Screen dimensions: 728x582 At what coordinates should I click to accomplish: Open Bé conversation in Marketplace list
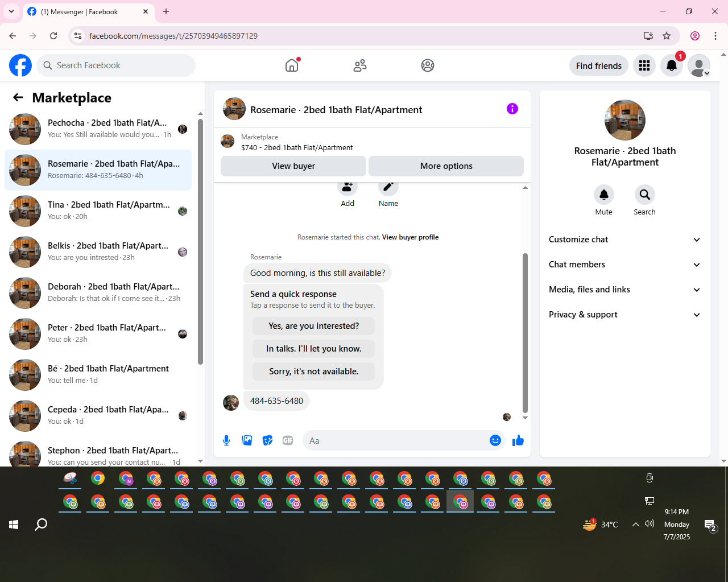pos(98,375)
